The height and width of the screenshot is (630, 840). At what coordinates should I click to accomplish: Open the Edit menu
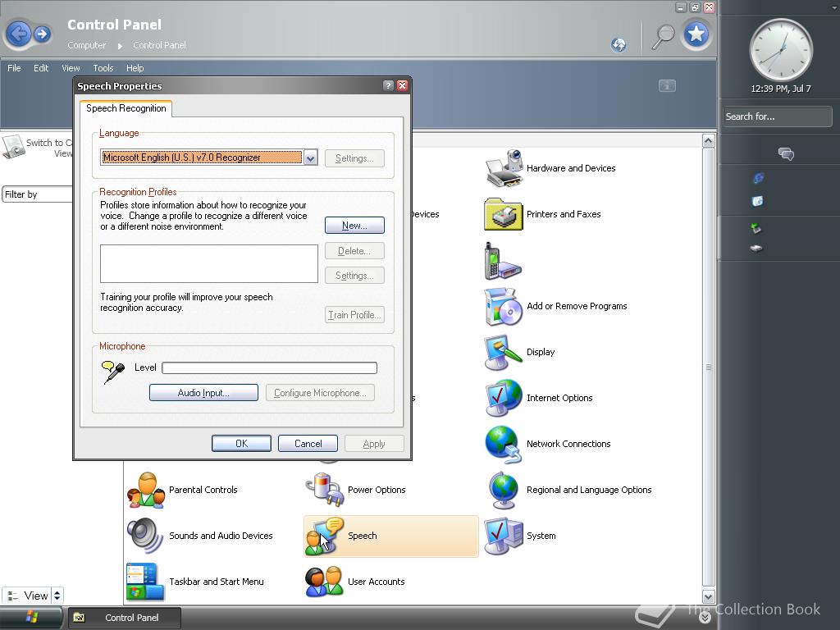41,68
